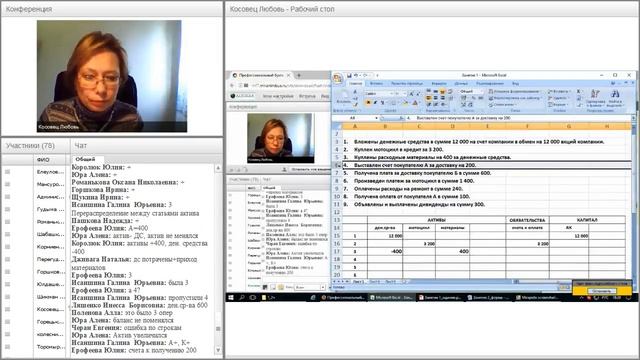640x360 pixels.
Task: Toggle checkbox beside participant Романьк
Action: pos(7,222)
